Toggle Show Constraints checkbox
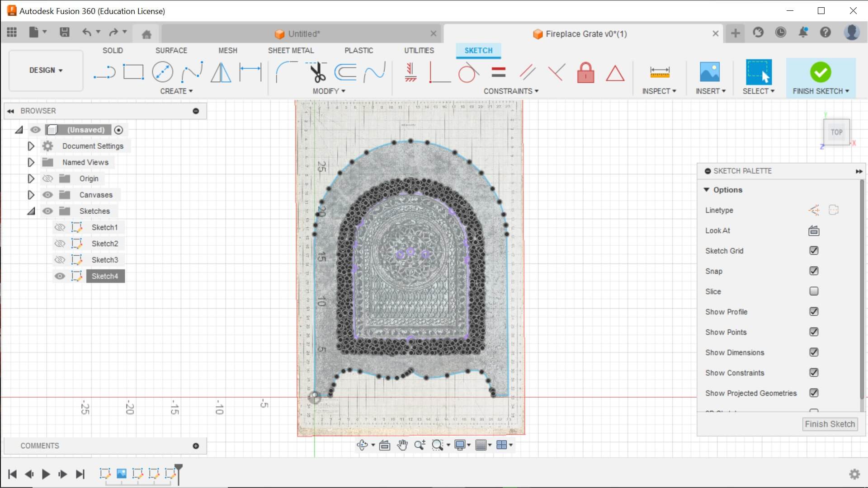This screenshot has width=868, height=488. pos(814,373)
